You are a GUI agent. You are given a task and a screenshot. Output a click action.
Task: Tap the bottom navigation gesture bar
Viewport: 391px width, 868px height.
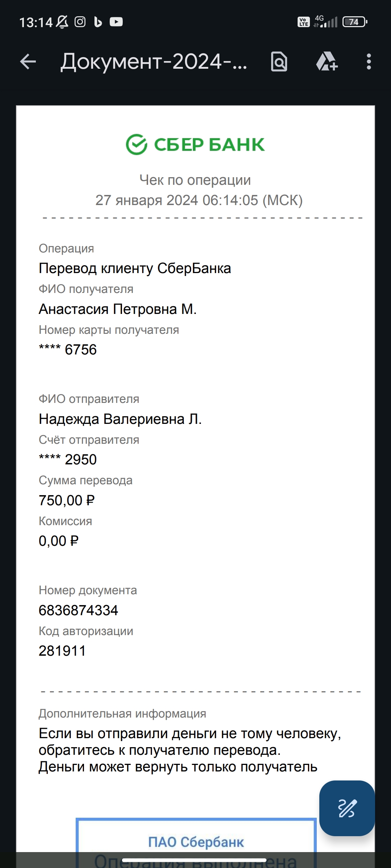coord(194,860)
